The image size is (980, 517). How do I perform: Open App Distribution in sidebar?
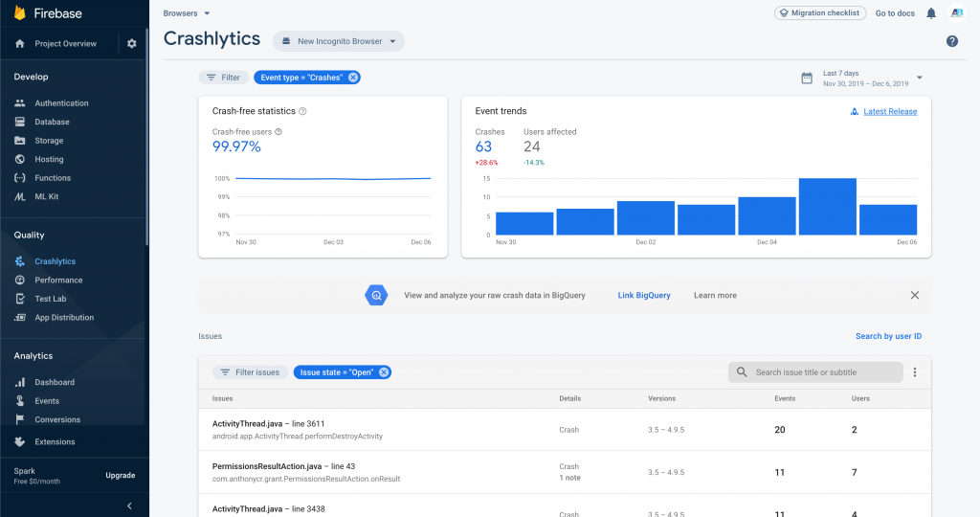(64, 318)
